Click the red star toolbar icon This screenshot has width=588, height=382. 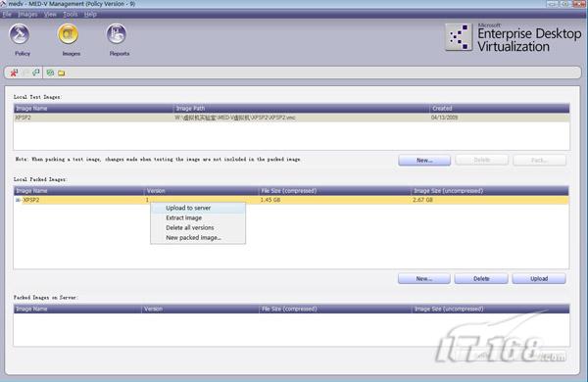(14, 72)
